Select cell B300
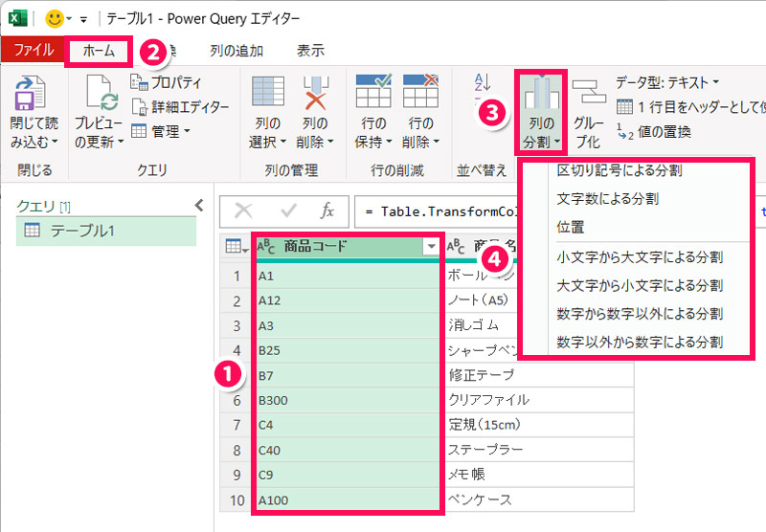The width and height of the screenshot is (766, 532). pos(348,400)
